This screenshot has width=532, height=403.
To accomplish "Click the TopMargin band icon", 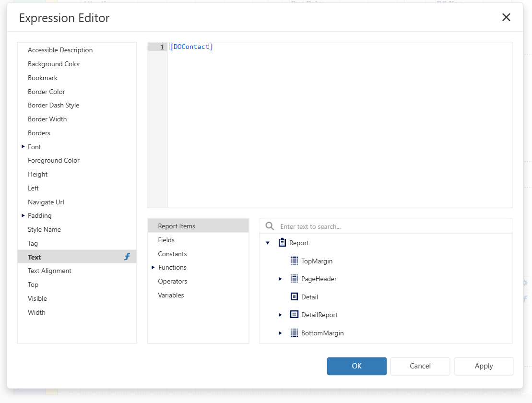I will [295, 261].
